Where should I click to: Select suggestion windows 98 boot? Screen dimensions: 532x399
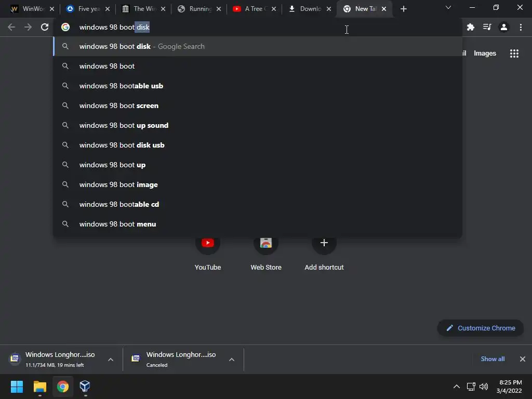tap(258, 66)
